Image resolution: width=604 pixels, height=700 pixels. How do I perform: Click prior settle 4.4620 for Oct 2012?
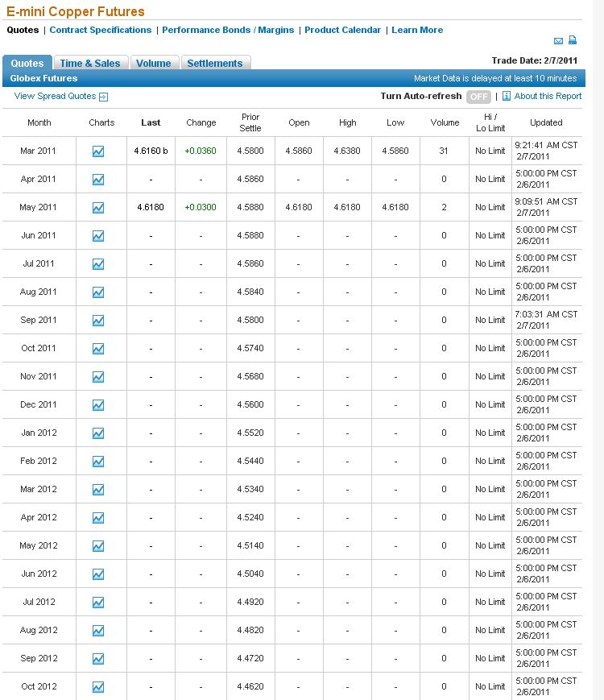(x=250, y=686)
